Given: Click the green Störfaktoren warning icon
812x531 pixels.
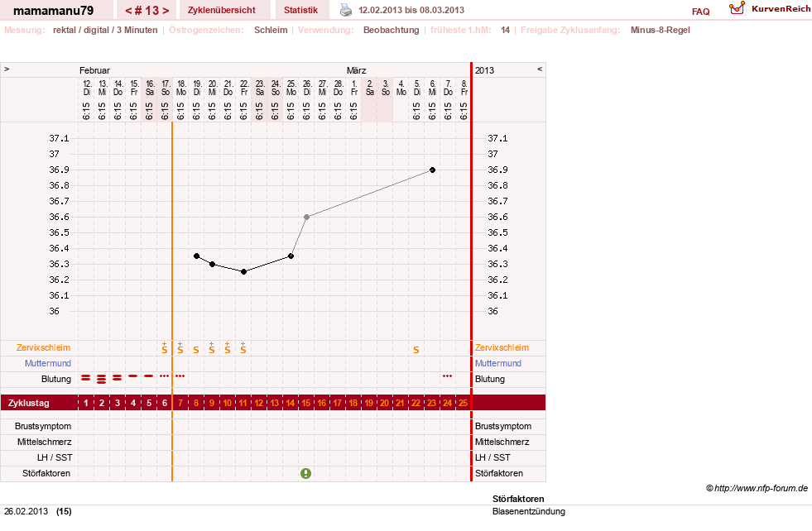Looking at the screenshot, I should (306, 474).
